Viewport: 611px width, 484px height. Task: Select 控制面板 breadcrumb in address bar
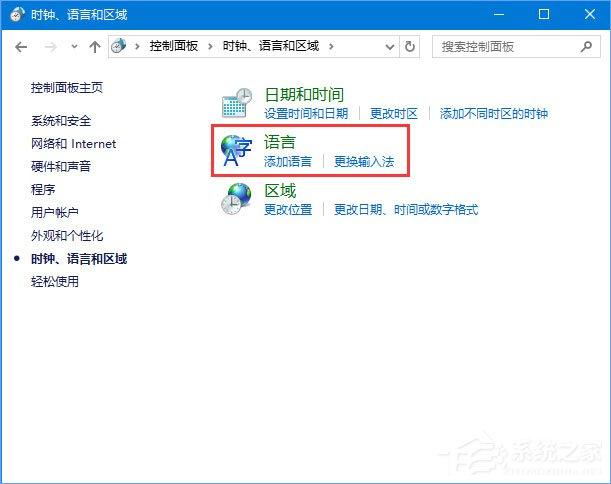click(174, 46)
